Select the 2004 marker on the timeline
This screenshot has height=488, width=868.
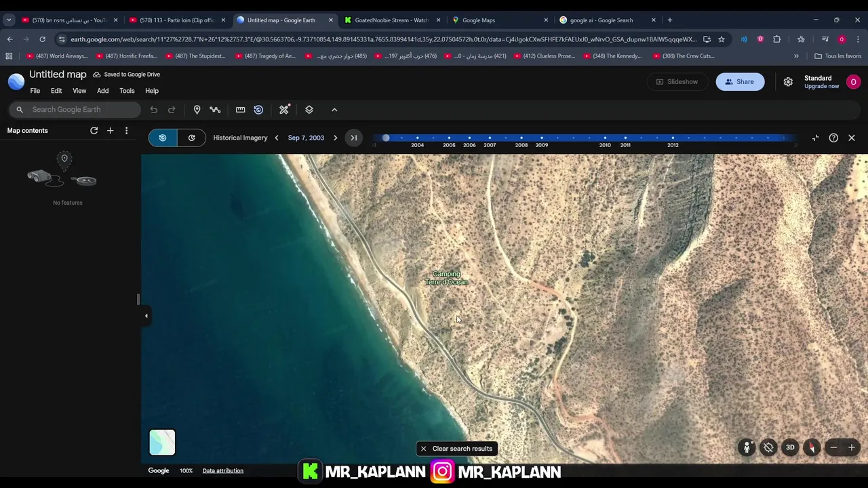click(417, 138)
